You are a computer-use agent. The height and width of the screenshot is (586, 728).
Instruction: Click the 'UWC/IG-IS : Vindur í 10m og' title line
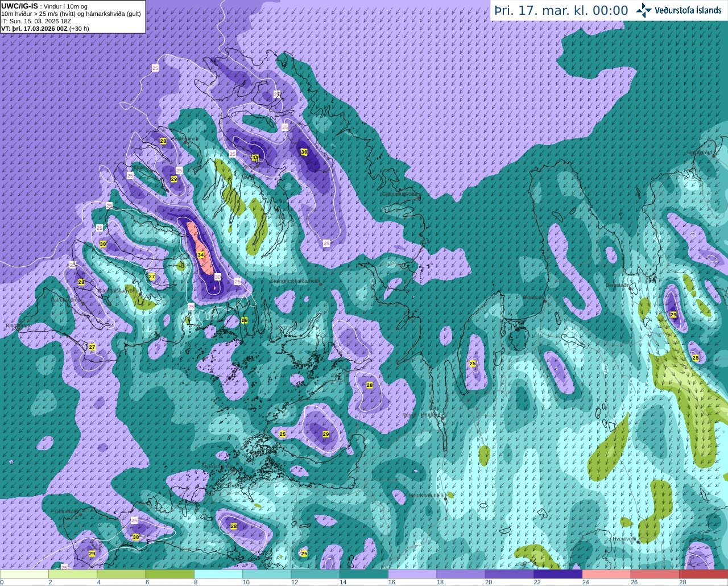[x=44, y=6]
